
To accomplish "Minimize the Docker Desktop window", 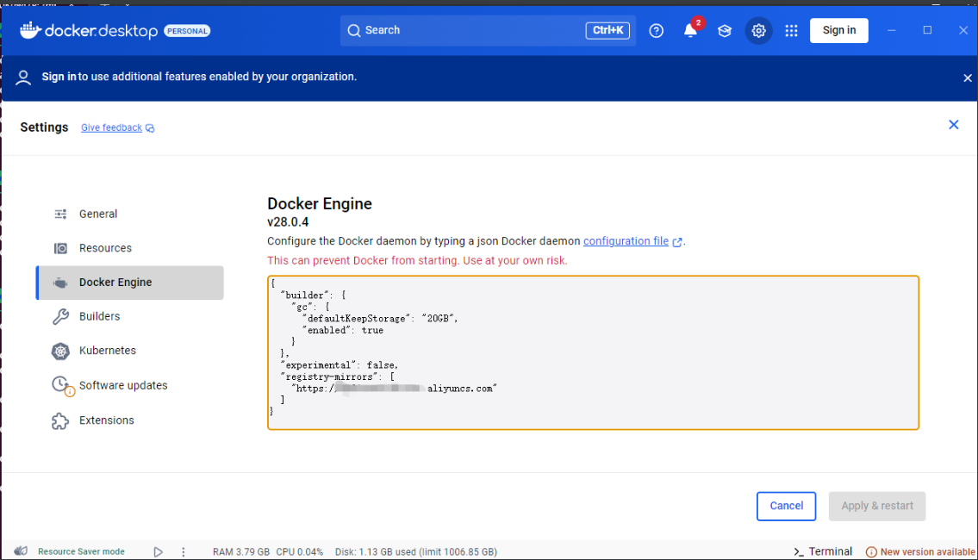I will pyautogui.click(x=891, y=30).
